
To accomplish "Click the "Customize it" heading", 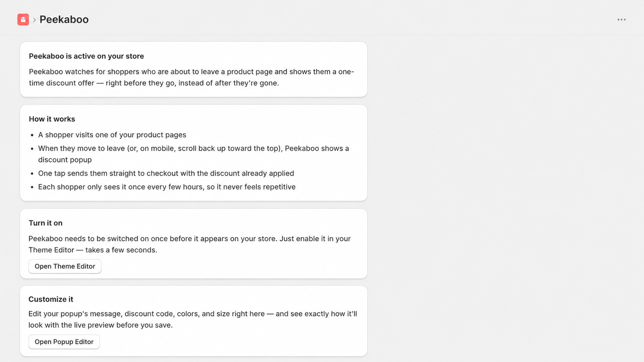I will [51, 299].
